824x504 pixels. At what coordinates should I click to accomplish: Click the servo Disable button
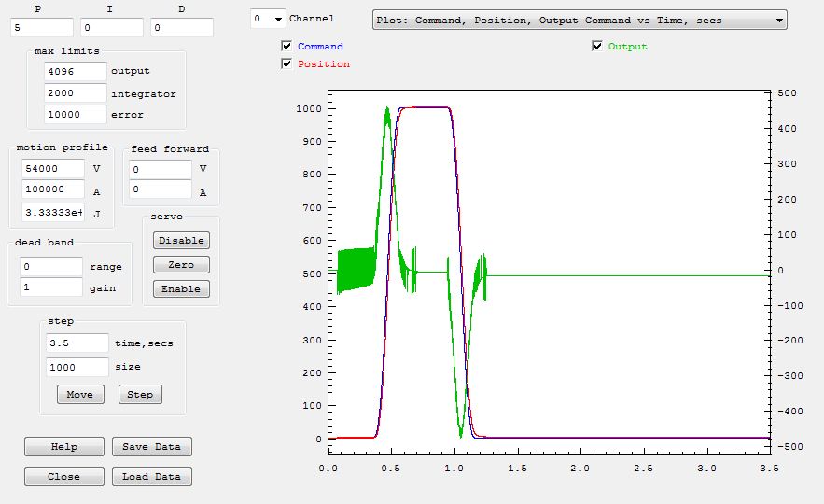181,240
